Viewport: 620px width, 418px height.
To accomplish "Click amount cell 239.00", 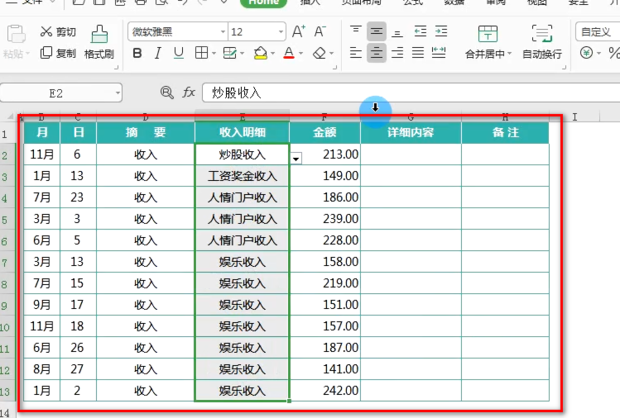I will pos(325,219).
